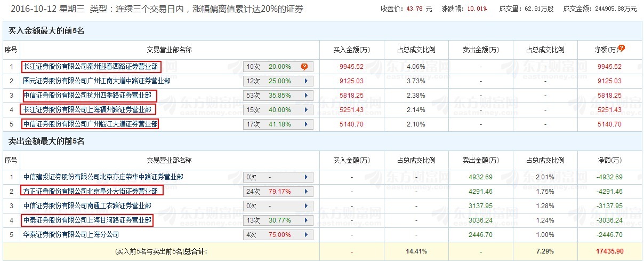Expand the 13次 30.77% stats button
Viewport: 644px width, 261px height.
click(x=278, y=220)
